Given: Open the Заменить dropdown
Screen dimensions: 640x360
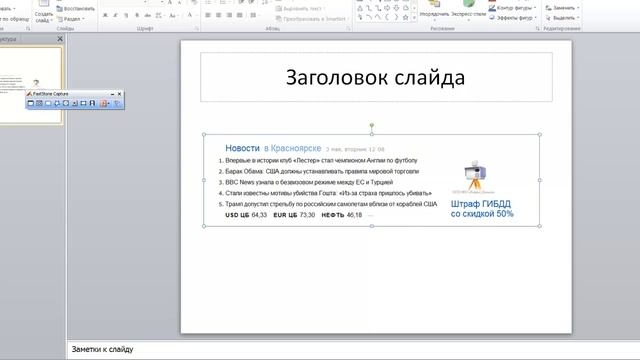Looking at the screenshot, I should [562, 8].
